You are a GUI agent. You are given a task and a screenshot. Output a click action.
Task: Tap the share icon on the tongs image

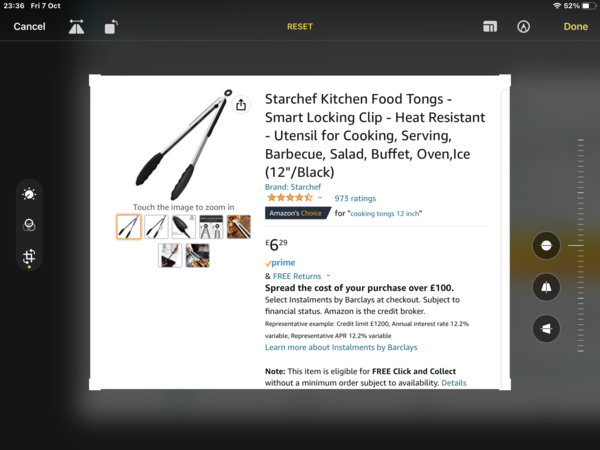click(241, 104)
